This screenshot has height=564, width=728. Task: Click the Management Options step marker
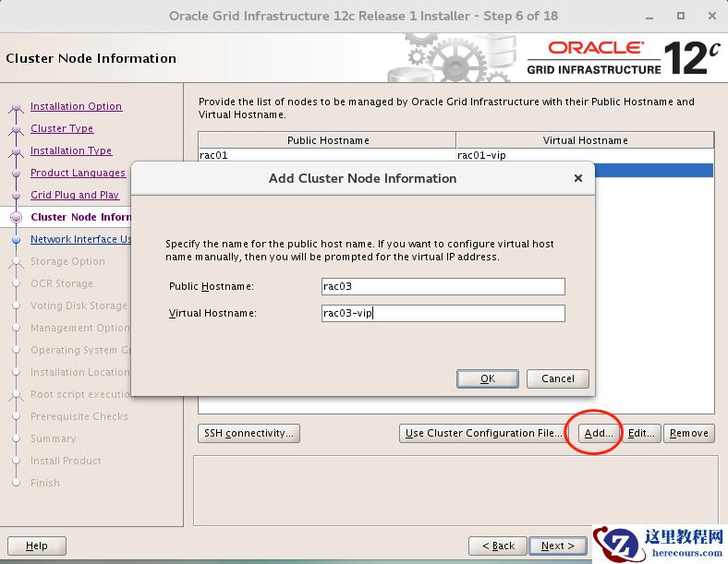(x=17, y=328)
